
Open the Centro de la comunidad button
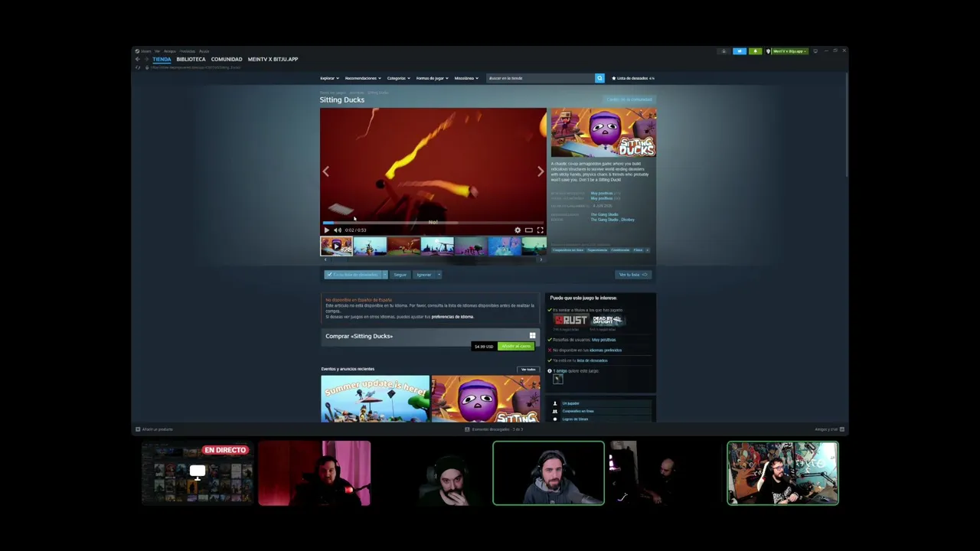[629, 99]
